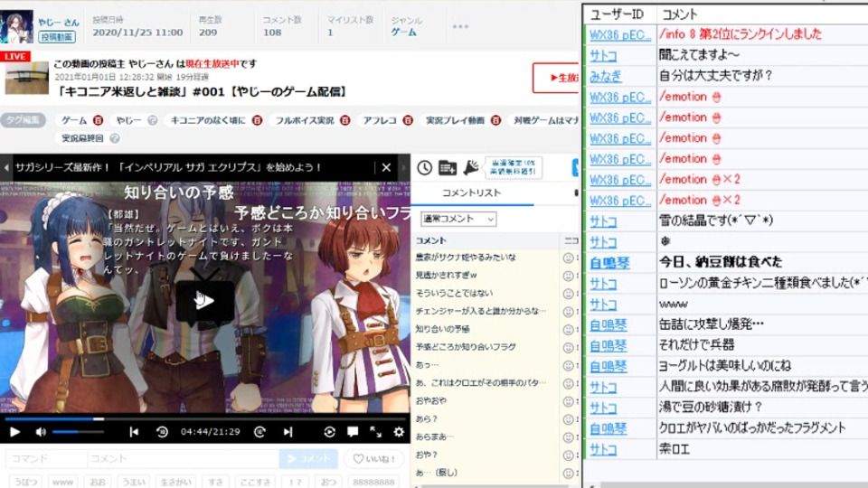Viewport: 868px width, 488px height.
Task: Click smiley icon beside あらまあ comment
Action: (568, 437)
